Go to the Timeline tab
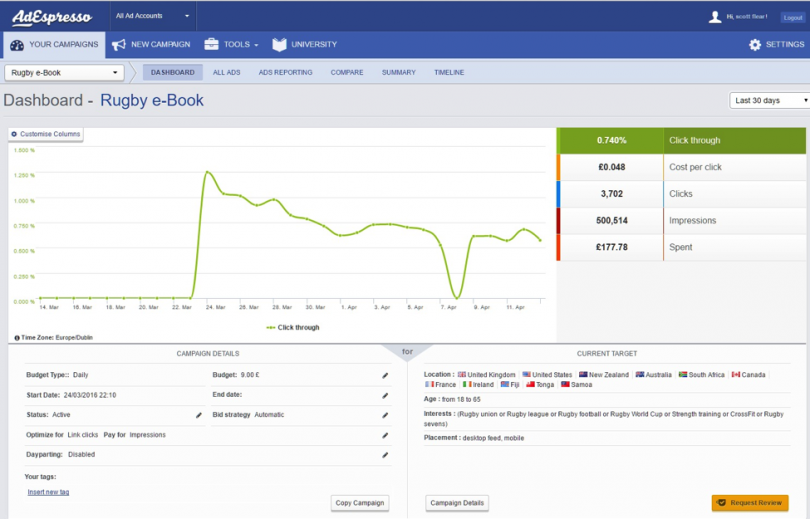Viewport: 810px width, 519px height. 449,72
